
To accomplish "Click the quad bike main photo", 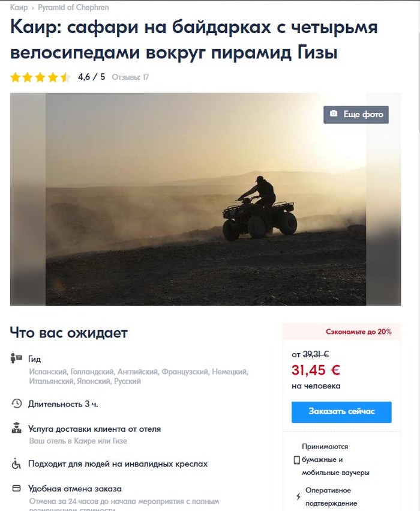I will click(205, 199).
